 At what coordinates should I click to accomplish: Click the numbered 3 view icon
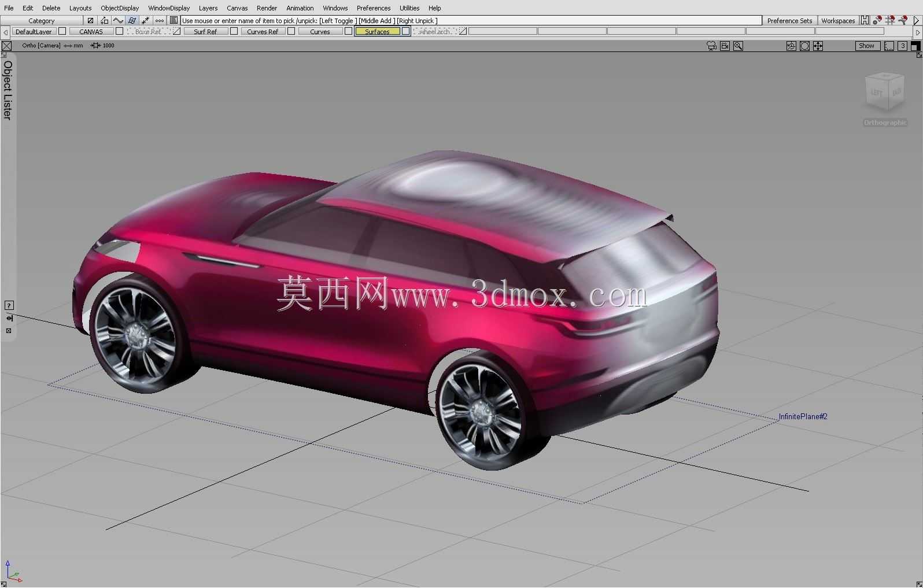902,46
